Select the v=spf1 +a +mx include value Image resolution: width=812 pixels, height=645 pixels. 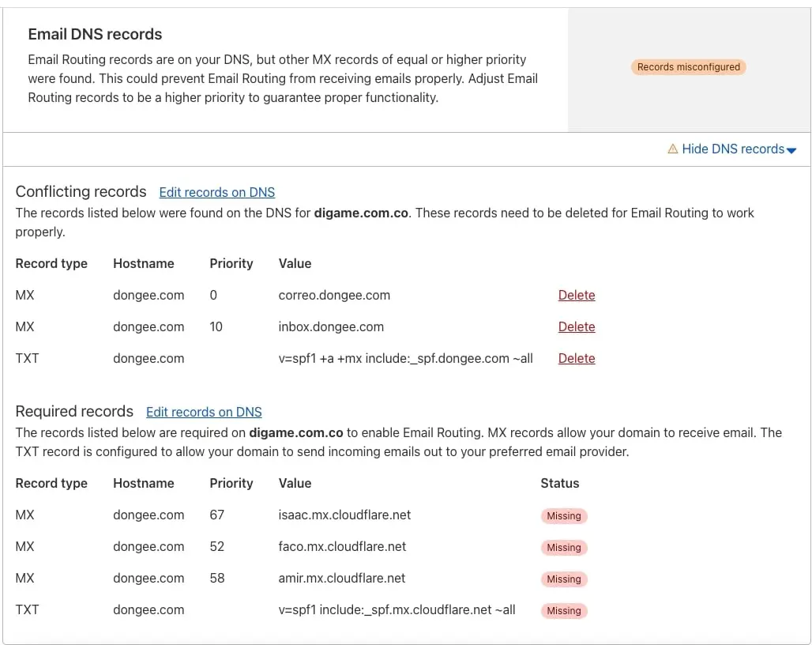[405, 359]
